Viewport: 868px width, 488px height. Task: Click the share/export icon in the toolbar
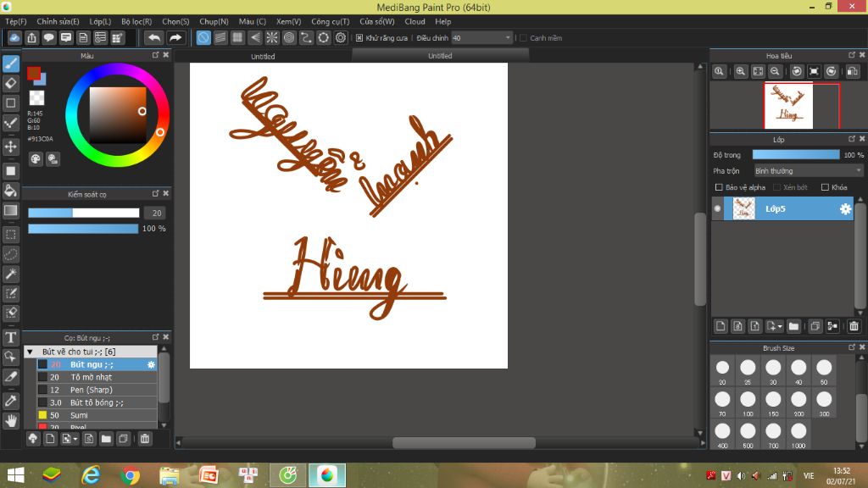point(31,37)
